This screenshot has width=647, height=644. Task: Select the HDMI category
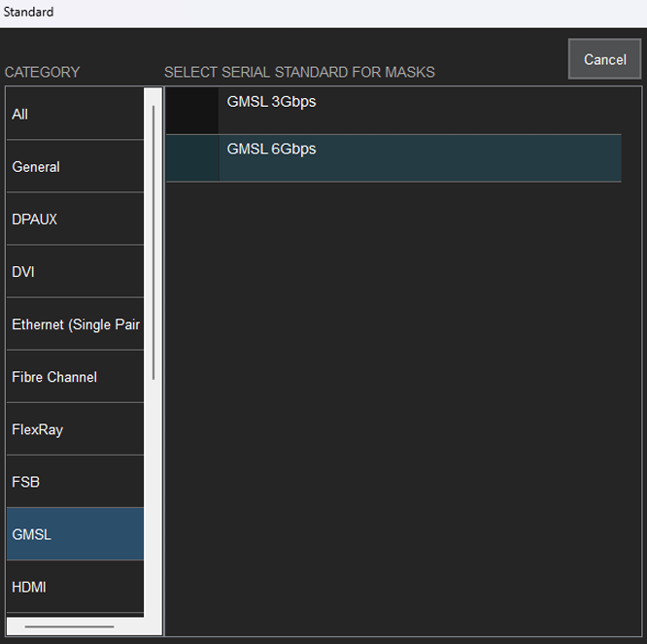tap(75, 587)
